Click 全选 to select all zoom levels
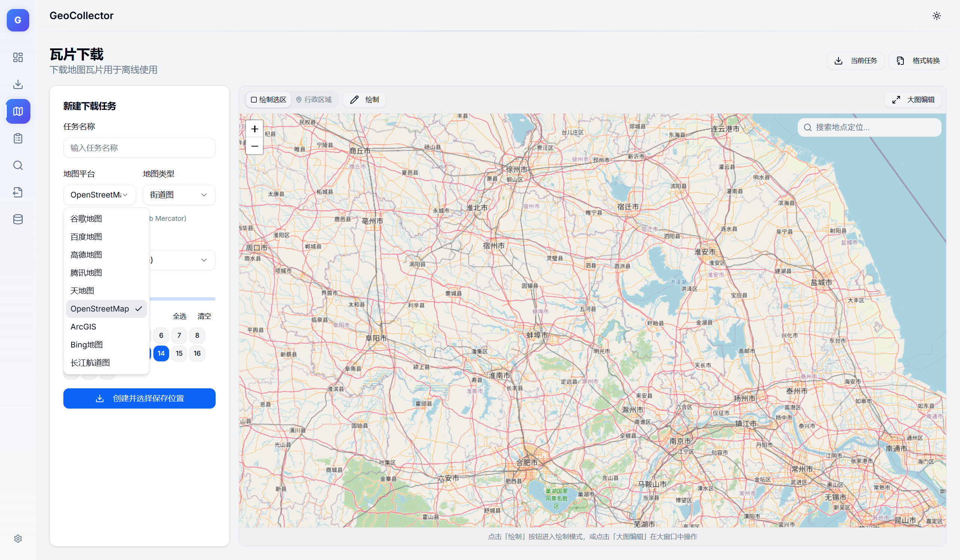960x560 pixels. point(179,316)
